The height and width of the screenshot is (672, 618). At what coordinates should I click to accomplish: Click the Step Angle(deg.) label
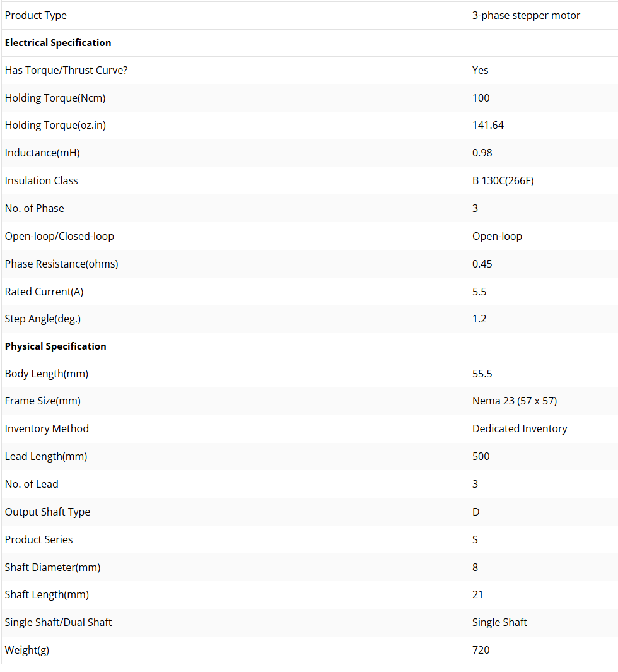pos(43,319)
